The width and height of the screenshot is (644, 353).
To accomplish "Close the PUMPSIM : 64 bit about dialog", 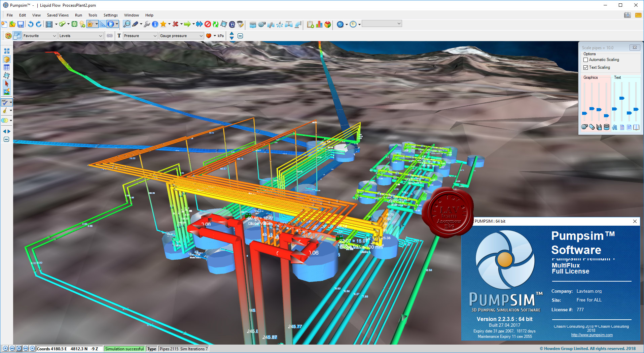I will click(x=635, y=221).
